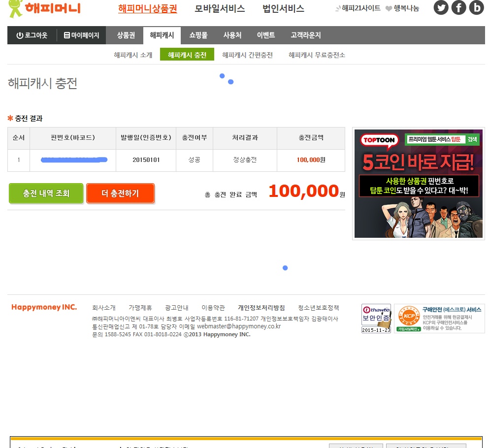Open 마이페이지 with the list icon

[x=81, y=35]
